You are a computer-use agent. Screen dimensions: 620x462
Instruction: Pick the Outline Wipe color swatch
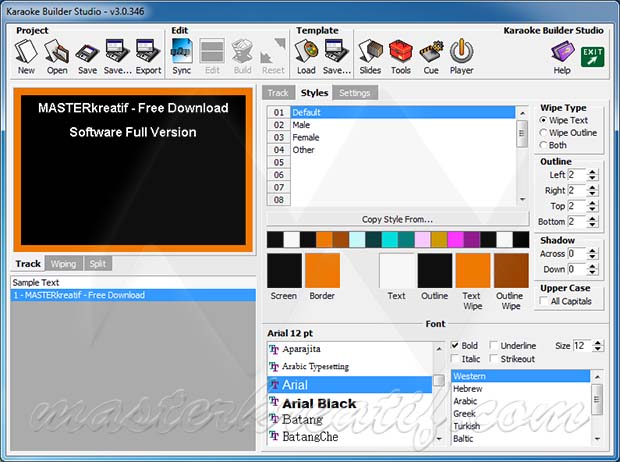[x=511, y=271]
